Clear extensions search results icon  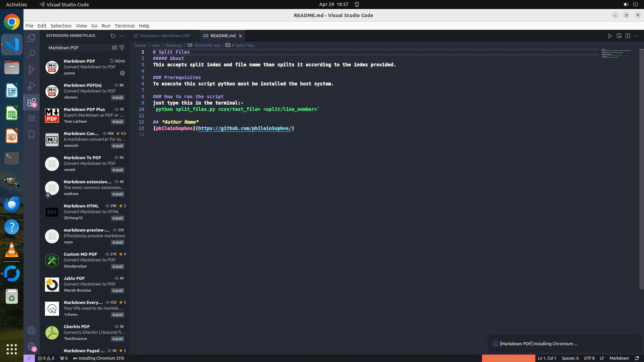pyautogui.click(x=114, y=48)
